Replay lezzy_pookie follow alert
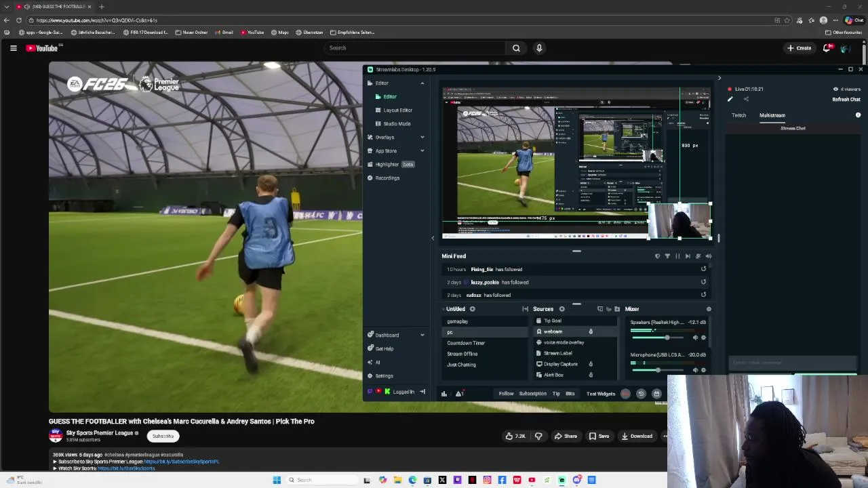 [x=703, y=282]
